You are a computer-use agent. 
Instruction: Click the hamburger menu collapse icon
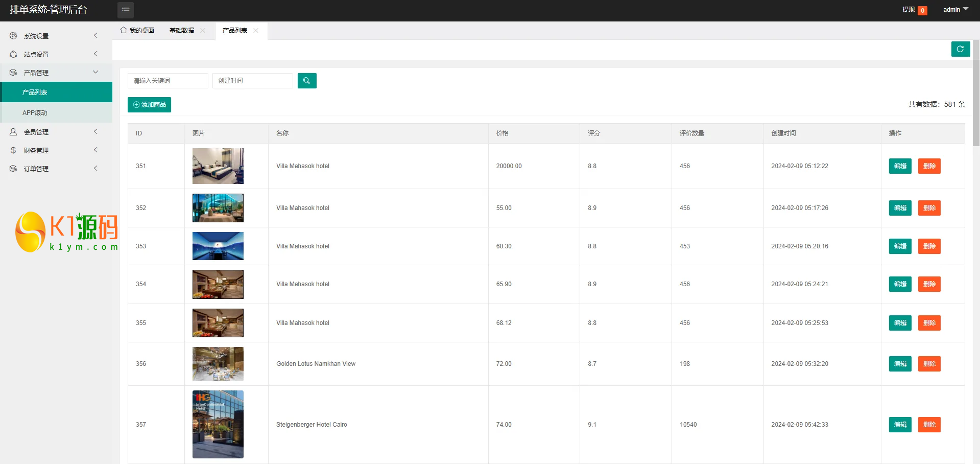126,10
